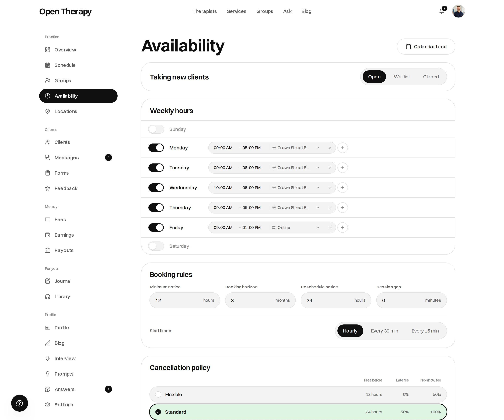Enable the Saturday availability toggle
This screenshot has height=420, width=504.
click(x=156, y=246)
